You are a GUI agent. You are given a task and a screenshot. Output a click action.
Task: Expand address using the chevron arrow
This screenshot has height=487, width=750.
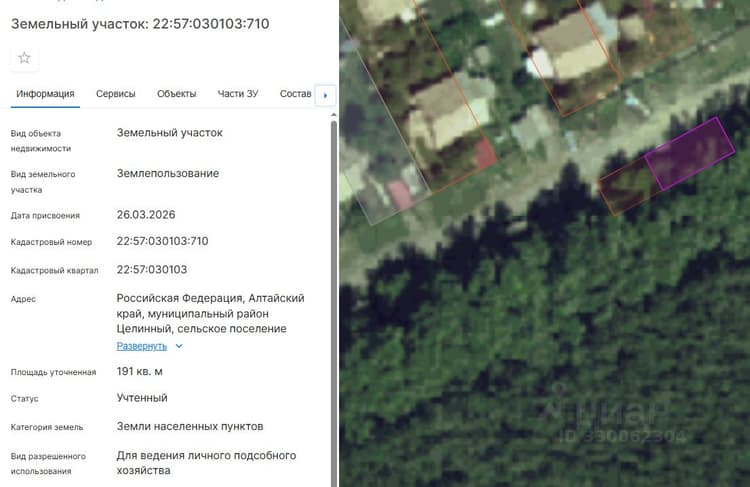[x=179, y=346]
